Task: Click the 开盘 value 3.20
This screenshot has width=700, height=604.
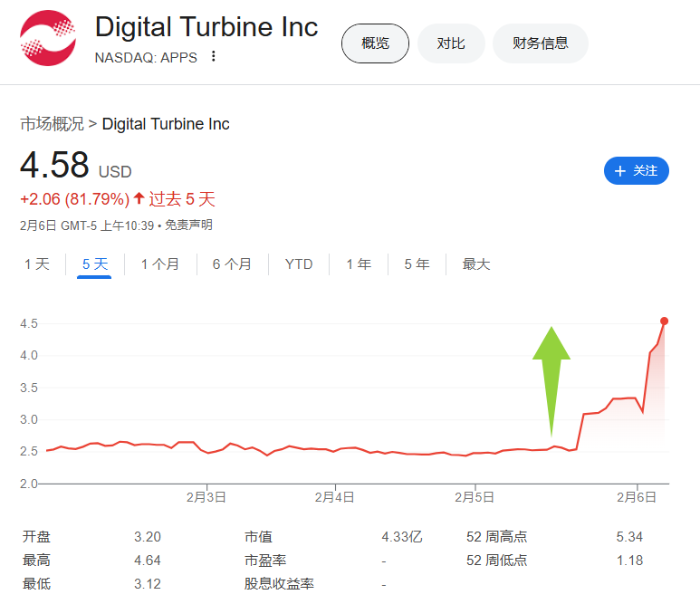Action: tap(148, 536)
